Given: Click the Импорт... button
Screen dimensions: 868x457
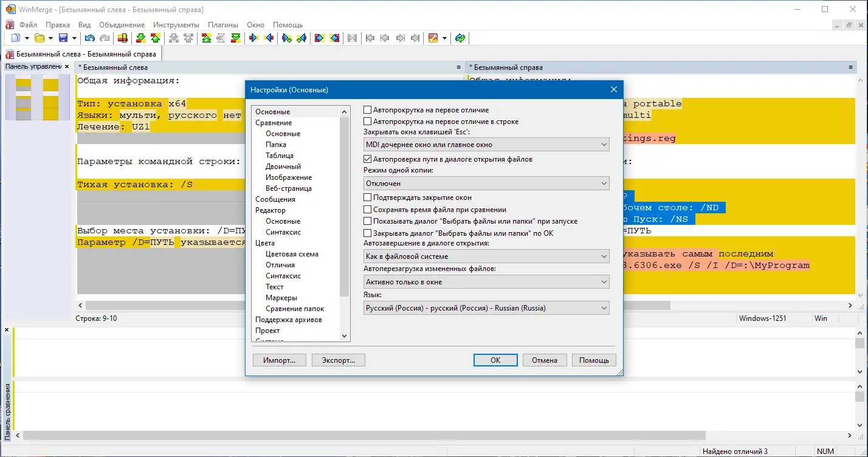Looking at the screenshot, I should coord(280,360).
